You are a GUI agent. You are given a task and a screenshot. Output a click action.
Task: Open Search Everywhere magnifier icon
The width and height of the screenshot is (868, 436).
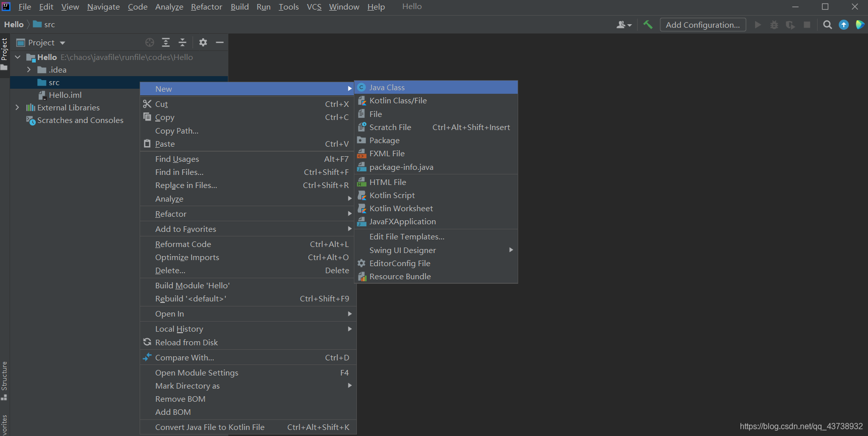coord(827,25)
